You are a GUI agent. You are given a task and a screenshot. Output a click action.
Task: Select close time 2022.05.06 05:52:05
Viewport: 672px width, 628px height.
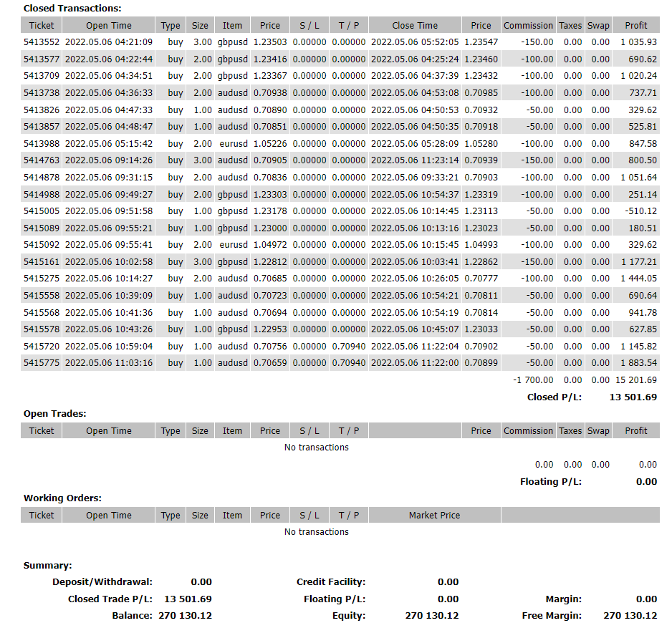point(415,42)
